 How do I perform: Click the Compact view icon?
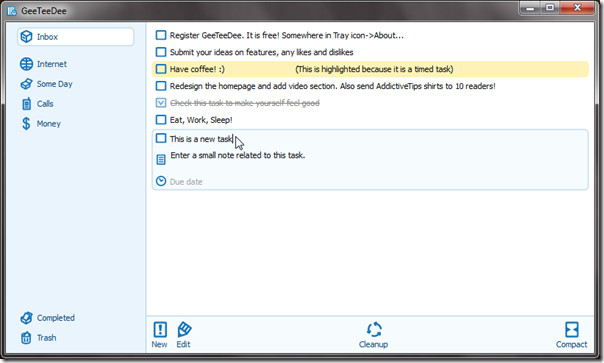572,330
